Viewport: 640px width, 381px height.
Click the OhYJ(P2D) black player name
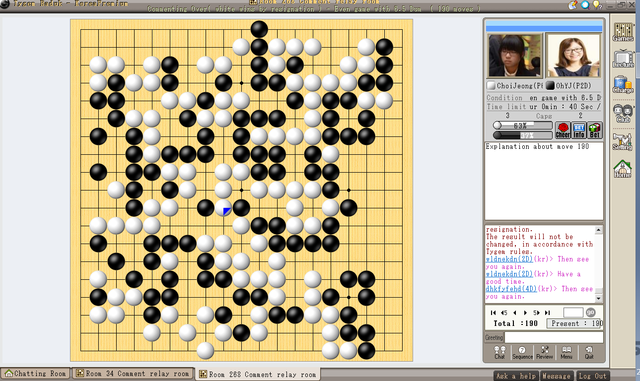pyautogui.click(x=573, y=86)
